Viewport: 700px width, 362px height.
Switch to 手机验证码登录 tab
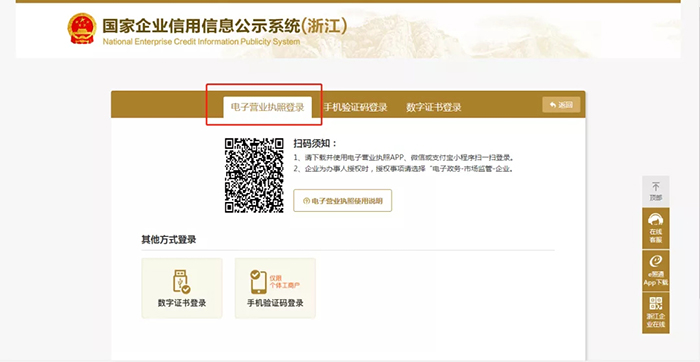tap(355, 108)
